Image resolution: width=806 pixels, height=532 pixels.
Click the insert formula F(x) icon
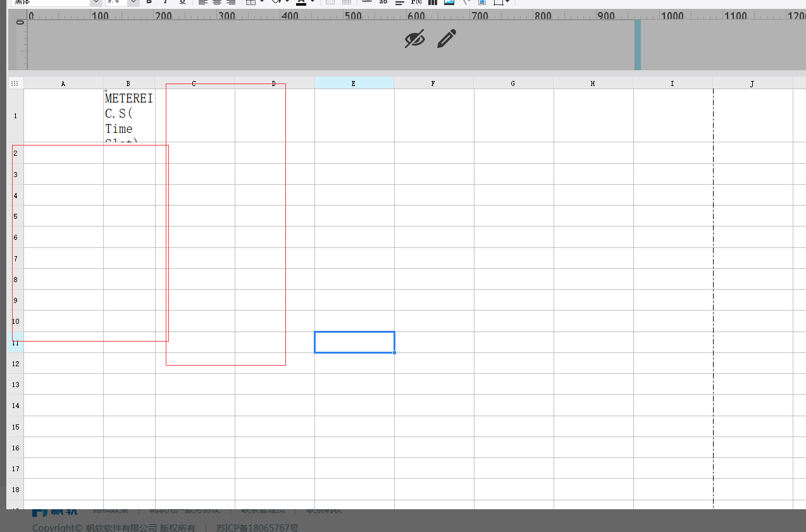416,2
